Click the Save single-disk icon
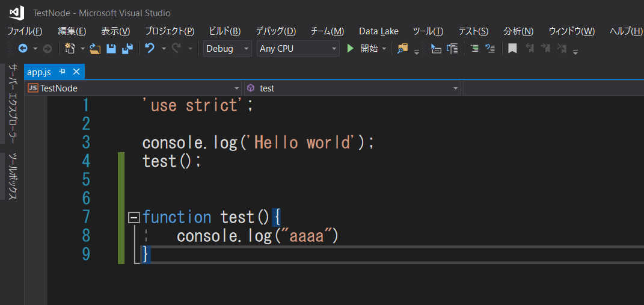This screenshot has height=305, width=644. pyautogui.click(x=111, y=49)
